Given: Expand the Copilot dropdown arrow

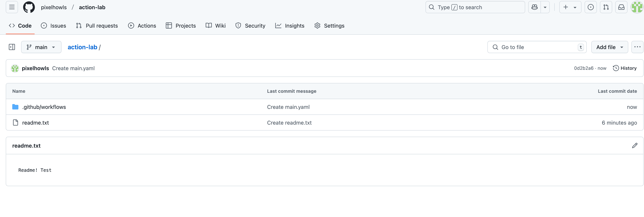Looking at the screenshot, I should pyautogui.click(x=545, y=7).
